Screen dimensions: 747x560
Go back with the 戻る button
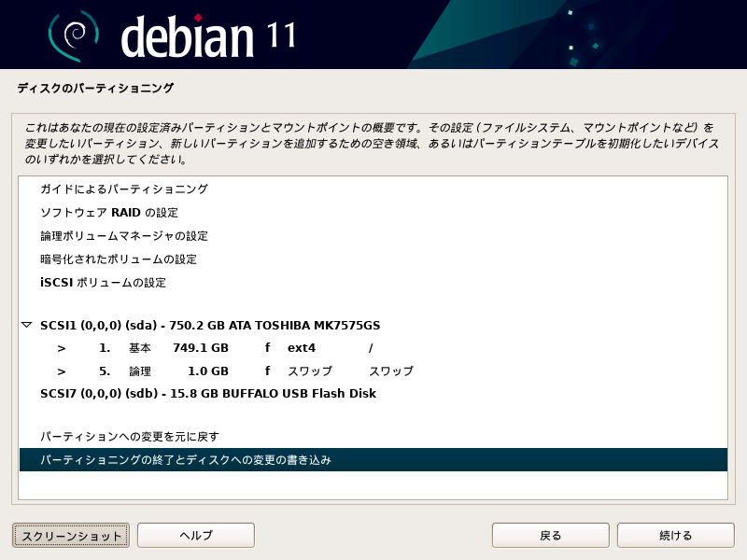(550, 535)
